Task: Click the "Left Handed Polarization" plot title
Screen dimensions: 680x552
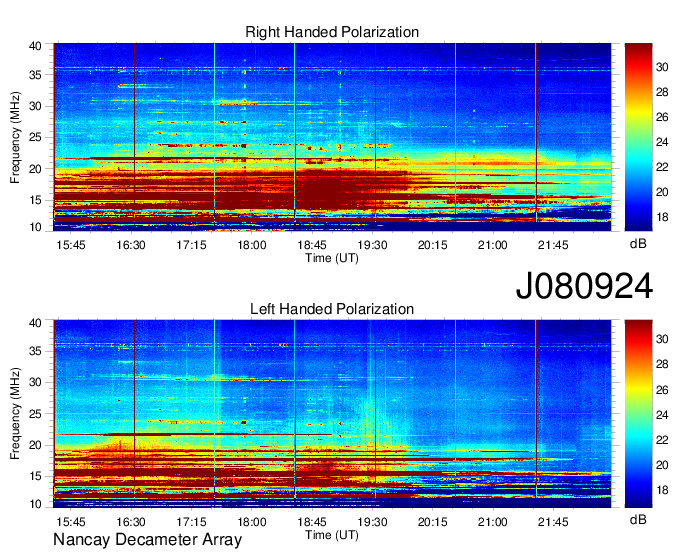Action: [332, 309]
